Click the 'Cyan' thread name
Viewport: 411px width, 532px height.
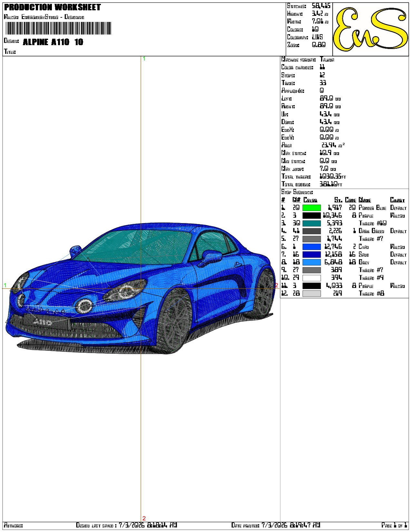pos(364,247)
